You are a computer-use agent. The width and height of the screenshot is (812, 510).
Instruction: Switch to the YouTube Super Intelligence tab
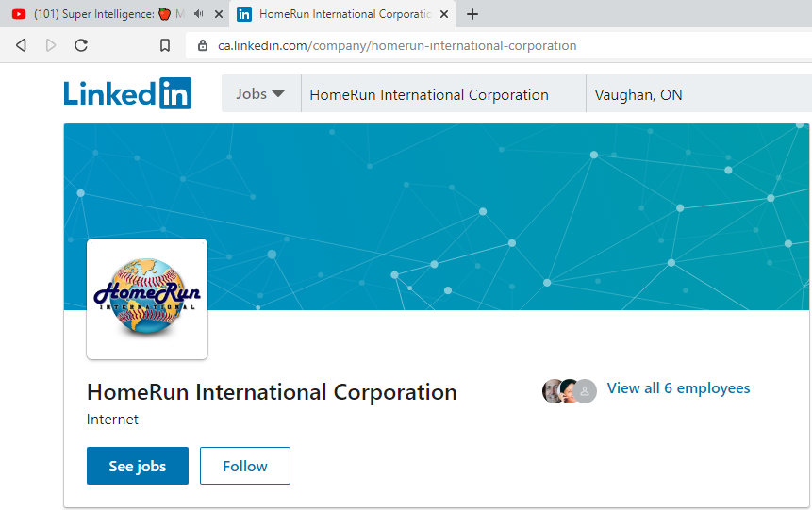coord(115,14)
